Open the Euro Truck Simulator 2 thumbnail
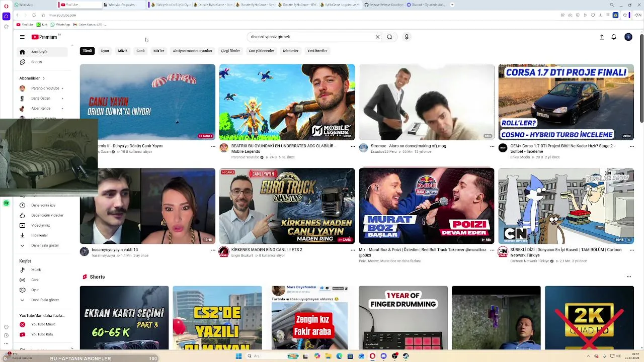Viewport: 644px width, 362px height. (x=287, y=206)
